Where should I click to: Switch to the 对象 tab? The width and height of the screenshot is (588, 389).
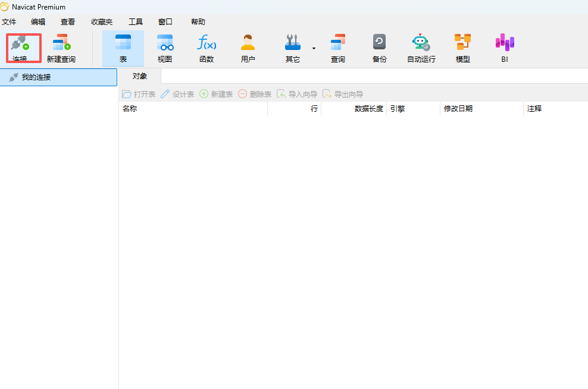pos(140,76)
